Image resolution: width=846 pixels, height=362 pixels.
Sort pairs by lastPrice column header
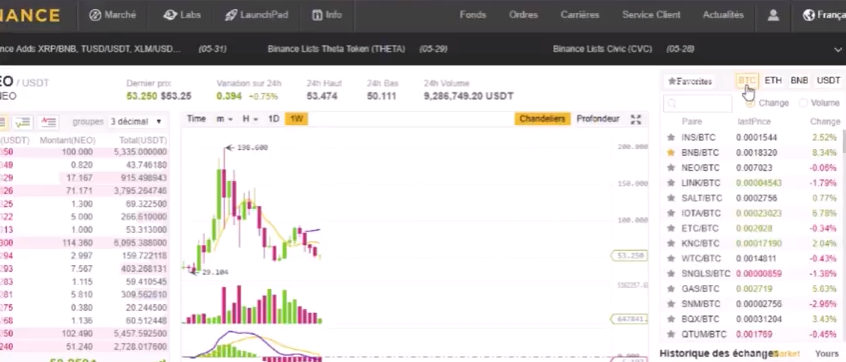[x=754, y=122]
